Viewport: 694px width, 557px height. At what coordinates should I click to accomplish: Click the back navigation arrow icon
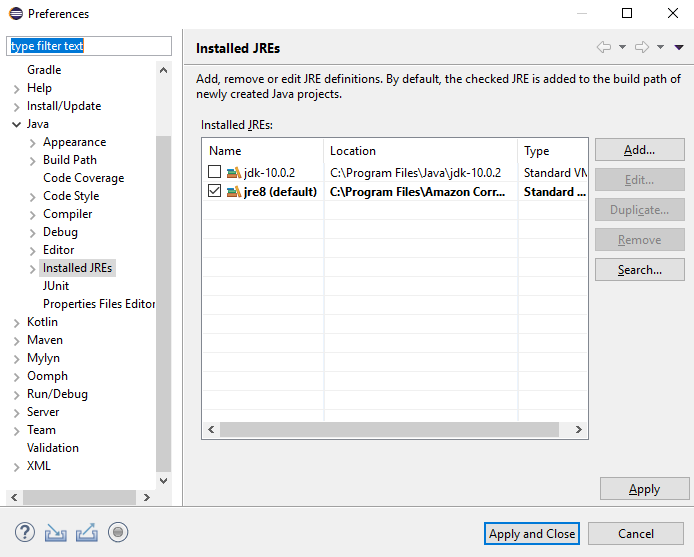point(603,47)
